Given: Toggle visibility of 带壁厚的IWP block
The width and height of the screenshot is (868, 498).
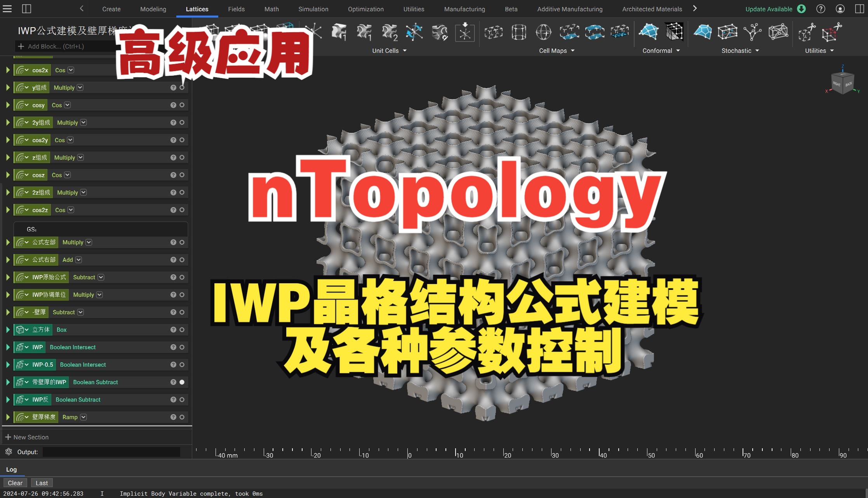Looking at the screenshot, I should (x=182, y=382).
